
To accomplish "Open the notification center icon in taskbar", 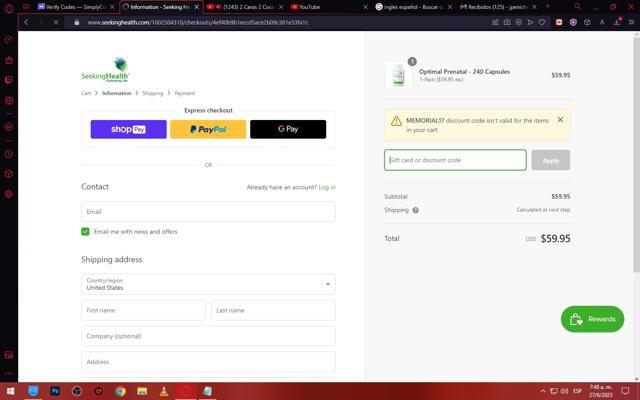I will coord(624,391).
